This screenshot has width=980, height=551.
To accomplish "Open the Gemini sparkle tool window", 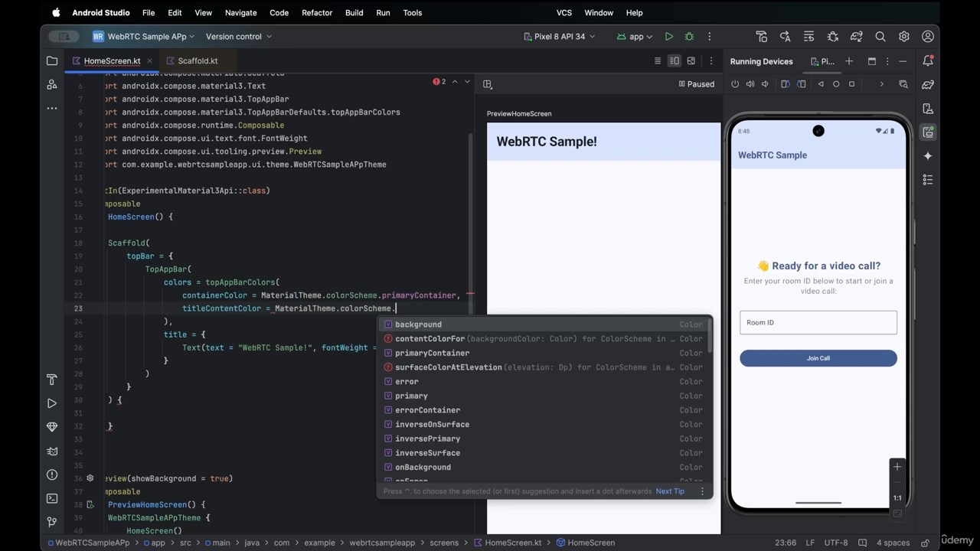I will click(928, 156).
